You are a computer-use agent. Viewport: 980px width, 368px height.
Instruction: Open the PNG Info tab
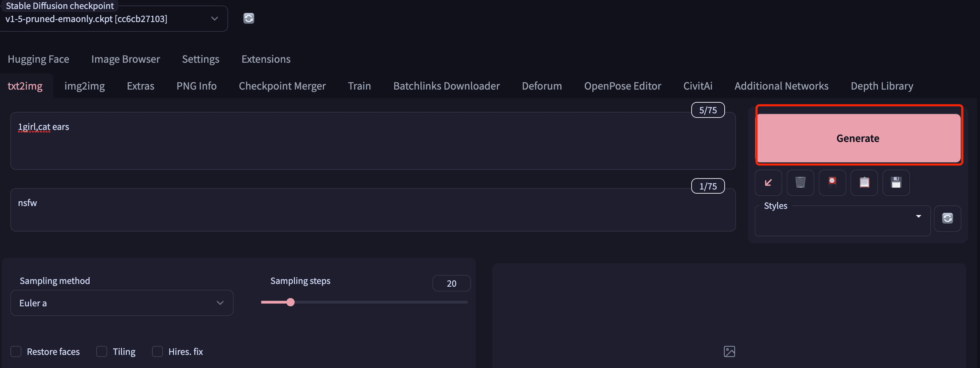coord(196,86)
